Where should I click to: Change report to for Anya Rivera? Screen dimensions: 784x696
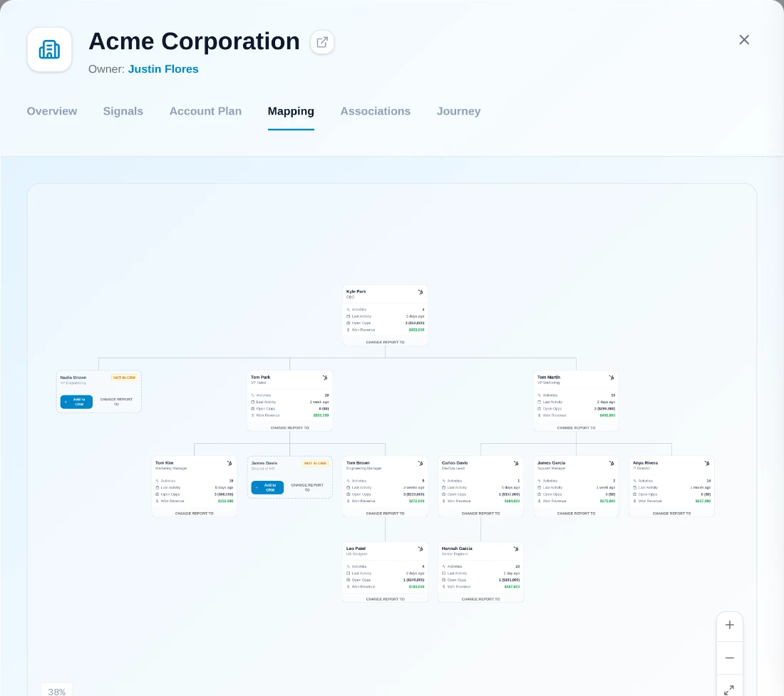click(671, 513)
